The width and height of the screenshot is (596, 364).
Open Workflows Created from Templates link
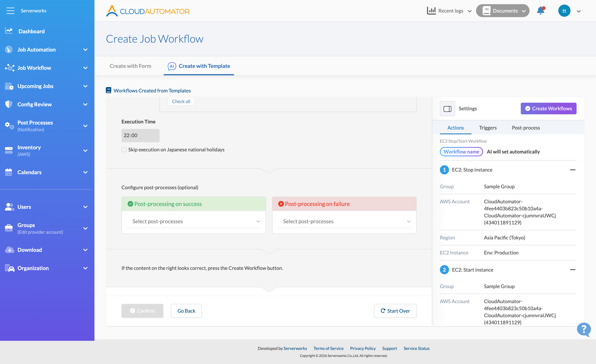(152, 91)
